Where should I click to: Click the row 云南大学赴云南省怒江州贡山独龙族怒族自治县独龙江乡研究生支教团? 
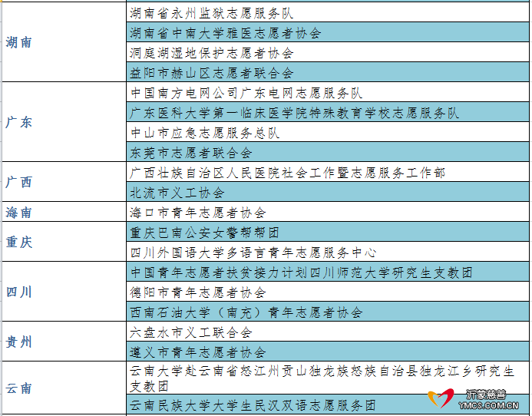coord(328,378)
